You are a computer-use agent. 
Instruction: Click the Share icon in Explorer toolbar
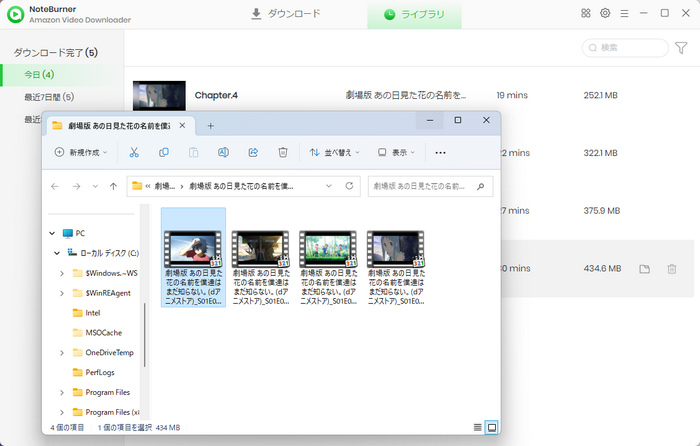tap(253, 152)
